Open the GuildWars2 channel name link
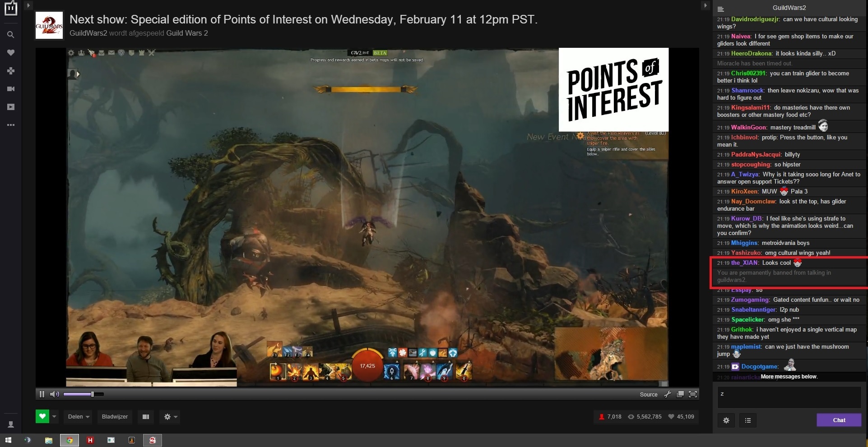Screen dimensions: 868x447 pos(88,33)
